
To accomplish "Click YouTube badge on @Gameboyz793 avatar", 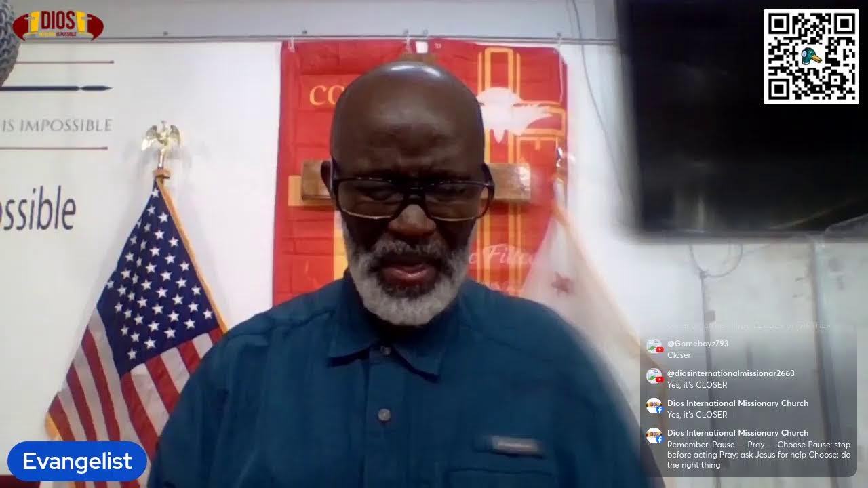I will (x=659, y=350).
